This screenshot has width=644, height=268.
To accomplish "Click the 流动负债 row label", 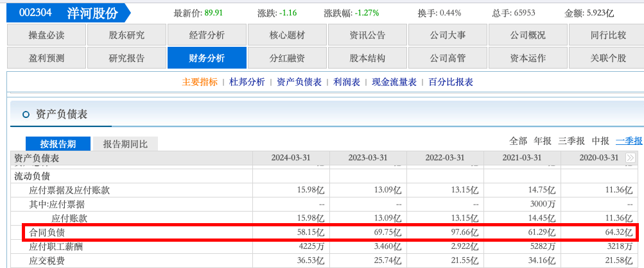I will [x=32, y=176].
